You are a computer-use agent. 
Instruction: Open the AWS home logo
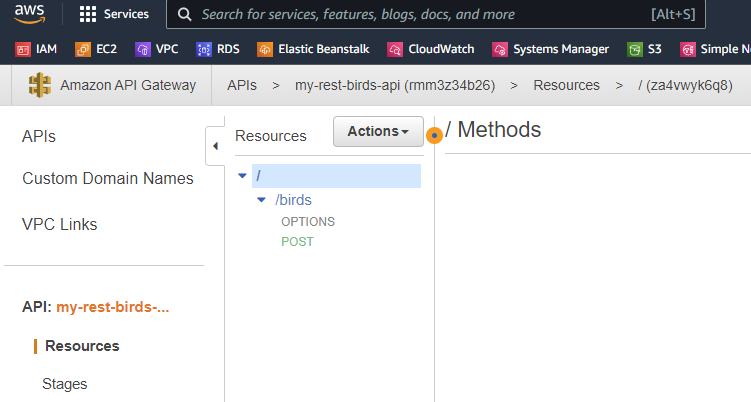point(30,14)
